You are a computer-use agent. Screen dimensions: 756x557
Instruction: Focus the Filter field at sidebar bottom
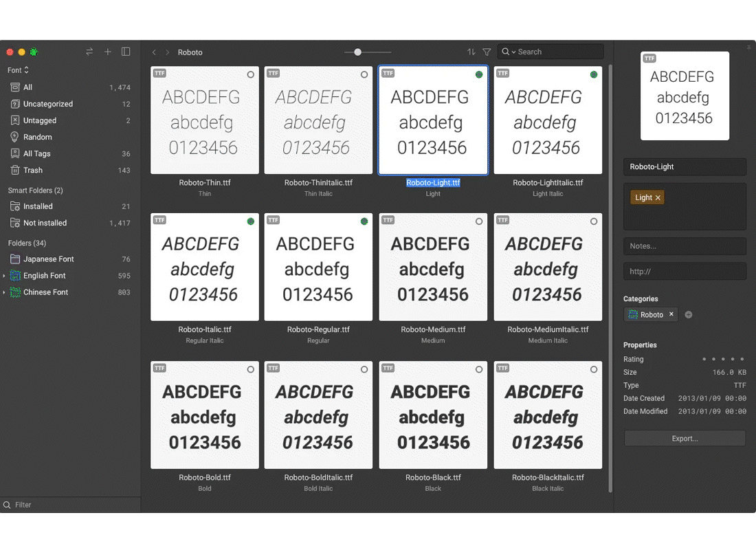pyautogui.click(x=70, y=505)
